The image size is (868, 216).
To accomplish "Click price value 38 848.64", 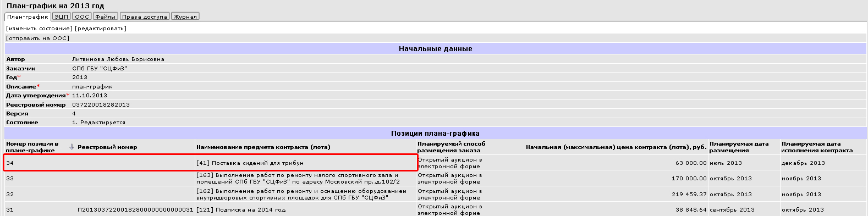I will click(x=691, y=209).
